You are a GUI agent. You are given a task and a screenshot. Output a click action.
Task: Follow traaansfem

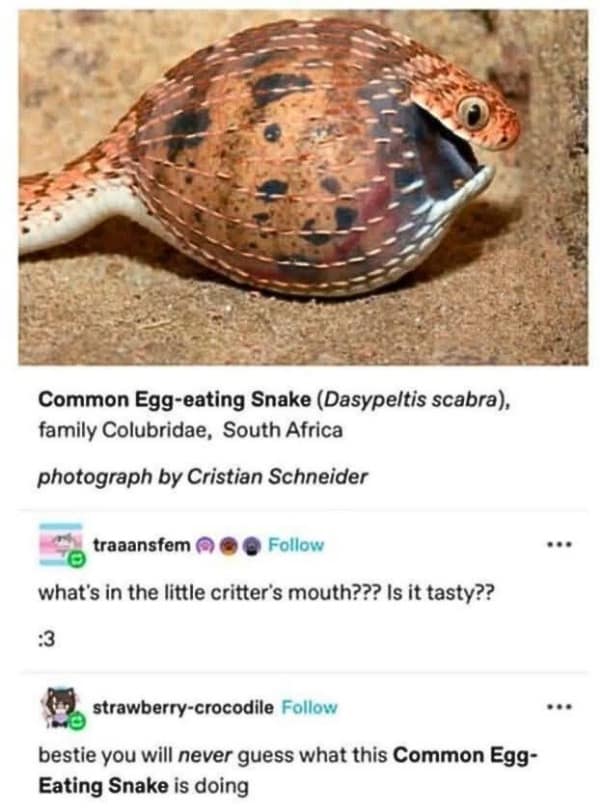pos(296,545)
